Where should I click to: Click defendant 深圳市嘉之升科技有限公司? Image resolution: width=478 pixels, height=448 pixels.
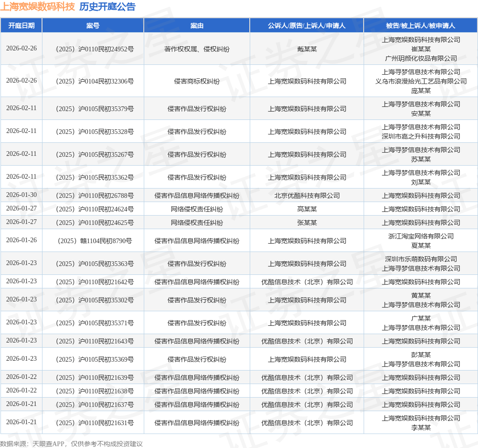pos(421,136)
